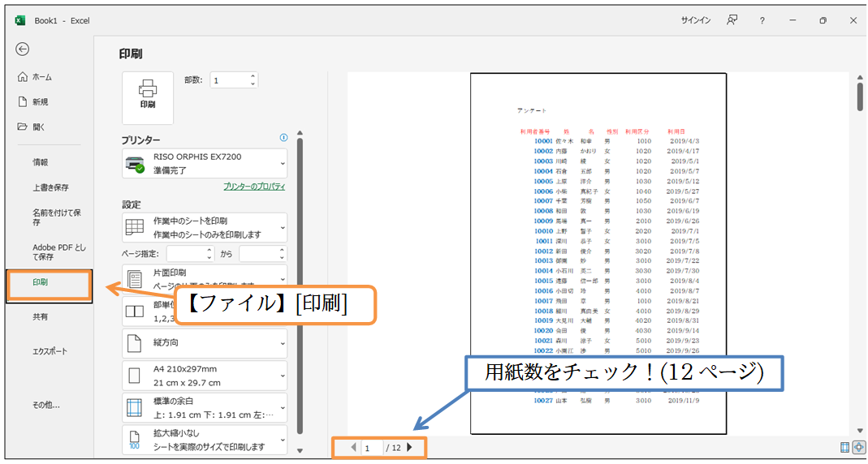Click the feedback person icon in title bar
Image resolution: width=868 pixels, height=464 pixels.
732,20
